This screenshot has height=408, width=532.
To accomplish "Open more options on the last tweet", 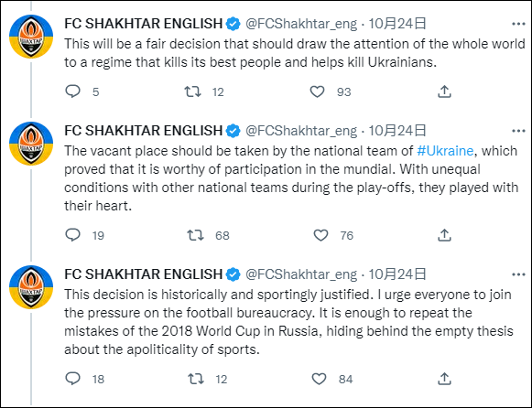I will tap(518, 274).
